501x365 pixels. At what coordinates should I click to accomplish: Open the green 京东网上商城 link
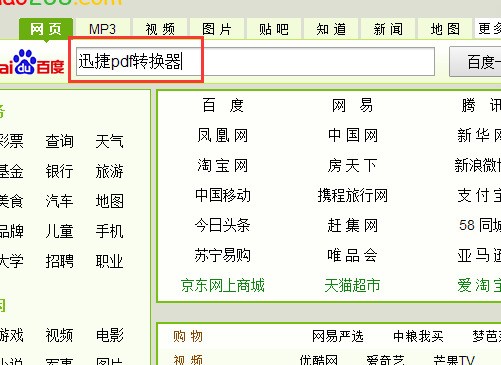pyautogui.click(x=223, y=286)
